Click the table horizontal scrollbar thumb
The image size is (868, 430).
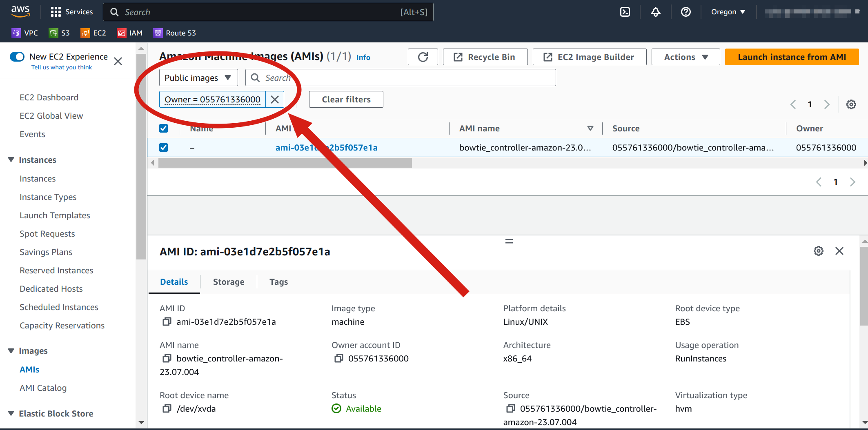click(x=285, y=163)
